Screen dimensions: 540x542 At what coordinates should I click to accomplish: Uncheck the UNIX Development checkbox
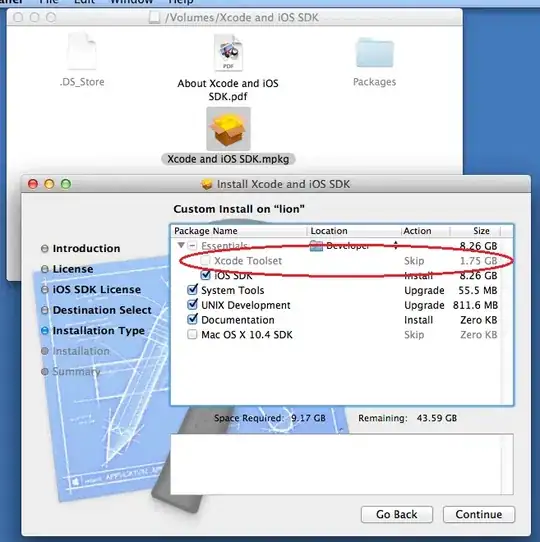click(192, 305)
